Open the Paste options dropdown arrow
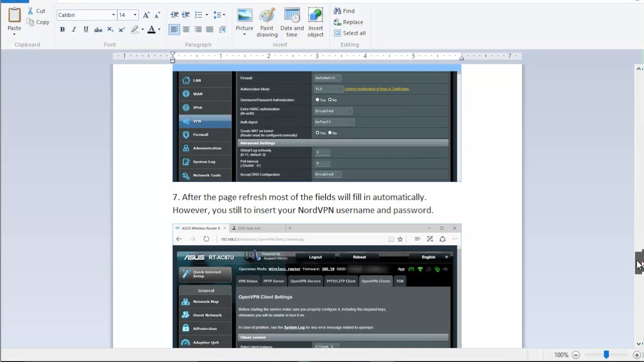Screen dimensions: 644x362 pyautogui.click(x=14, y=34)
